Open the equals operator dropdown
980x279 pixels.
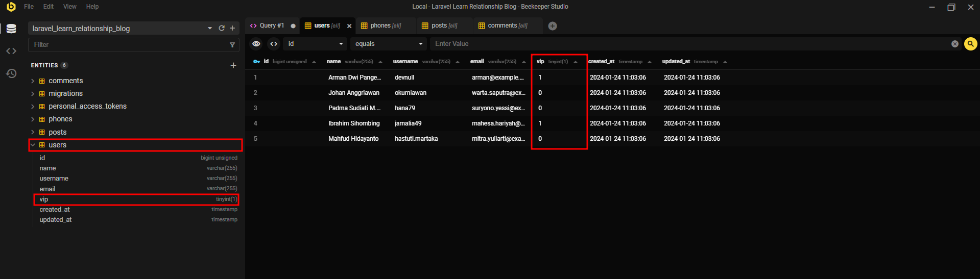pos(389,44)
